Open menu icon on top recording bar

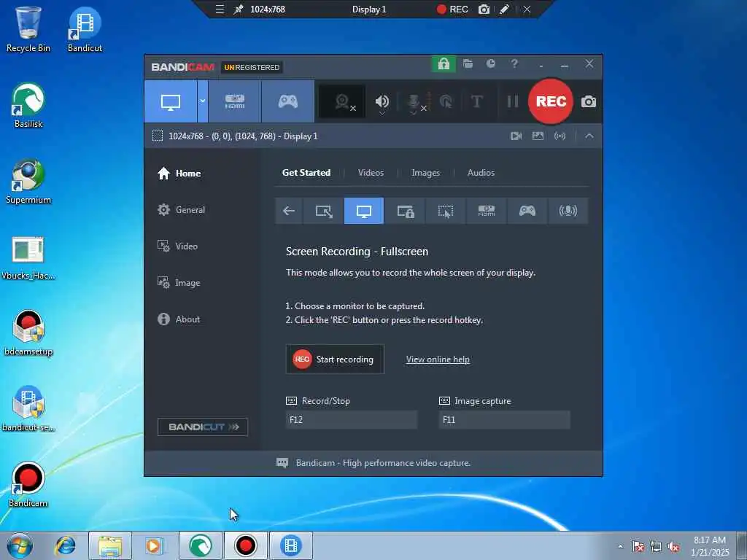coord(220,9)
